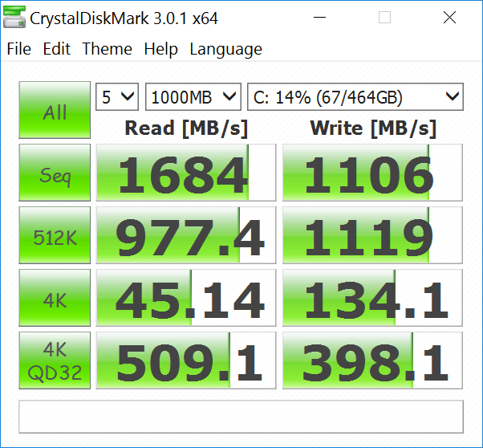The image size is (483, 448).
Task: Select the Seq write result 1106
Action: click(x=372, y=173)
